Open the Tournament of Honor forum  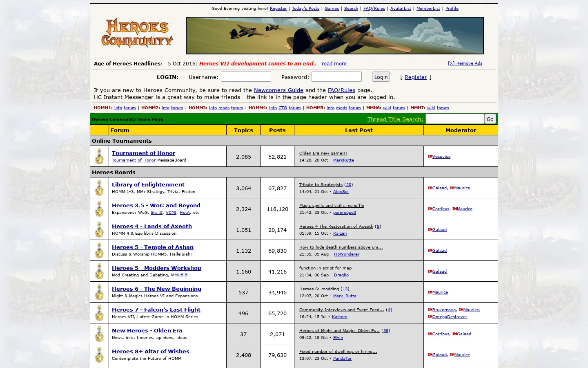point(144,153)
